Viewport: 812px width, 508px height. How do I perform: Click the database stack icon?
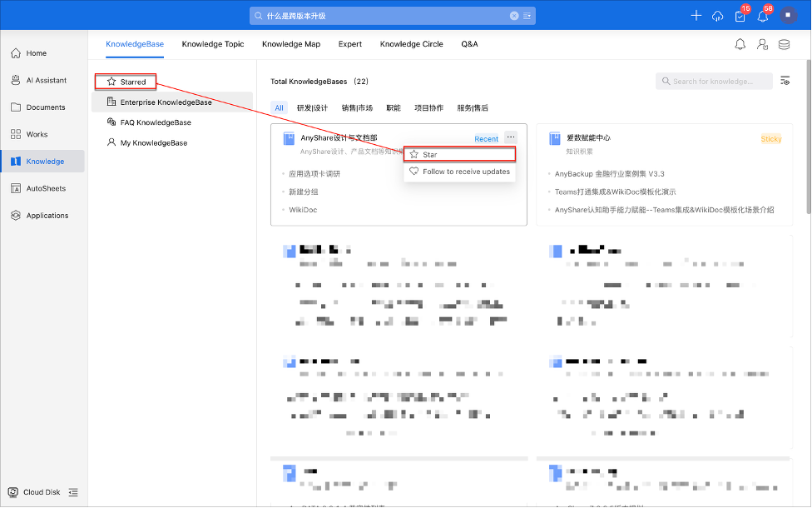[784, 44]
